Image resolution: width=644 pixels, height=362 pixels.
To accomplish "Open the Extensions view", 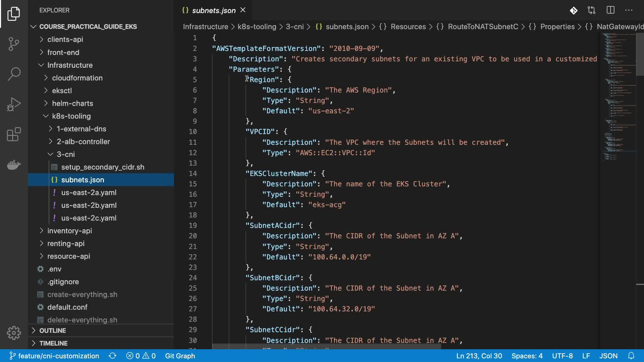I will 14,134.
